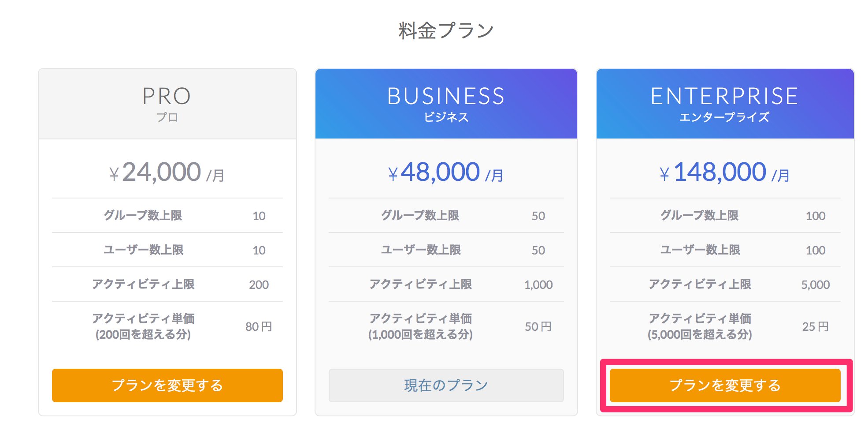Click the 80円 activity unit price
The image size is (868, 434).
(259, 327)
